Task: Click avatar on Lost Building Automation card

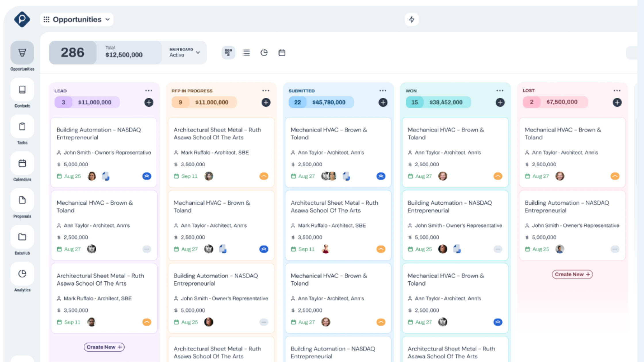Action: 559,249
